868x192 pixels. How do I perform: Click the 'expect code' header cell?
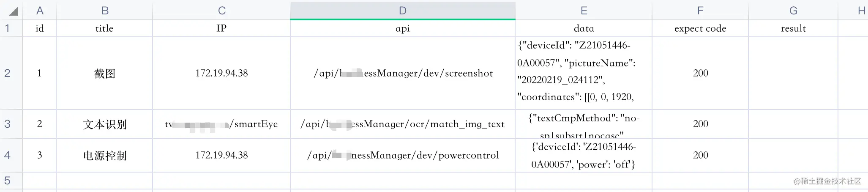click(700, 28)
